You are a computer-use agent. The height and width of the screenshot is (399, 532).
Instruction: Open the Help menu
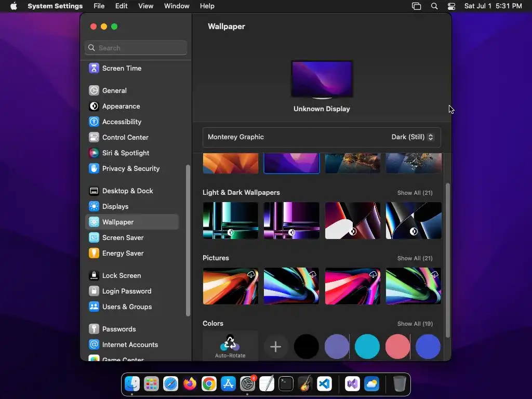tap(207, 6)
